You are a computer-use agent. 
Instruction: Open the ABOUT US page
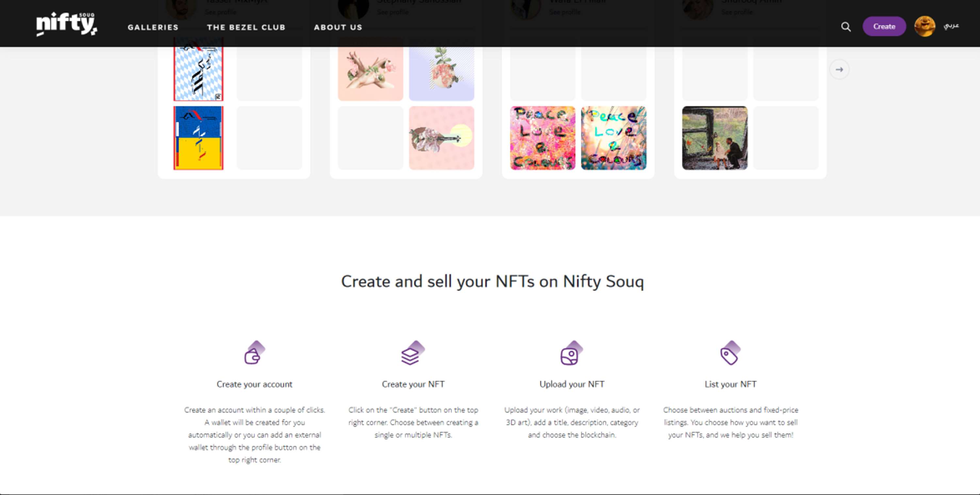(338, 27)
